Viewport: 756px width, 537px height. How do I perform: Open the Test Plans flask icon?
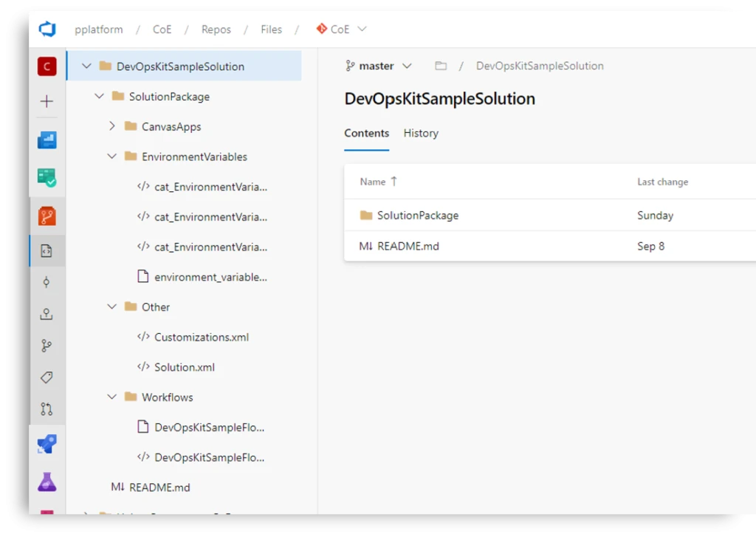[x=47, y=482]
